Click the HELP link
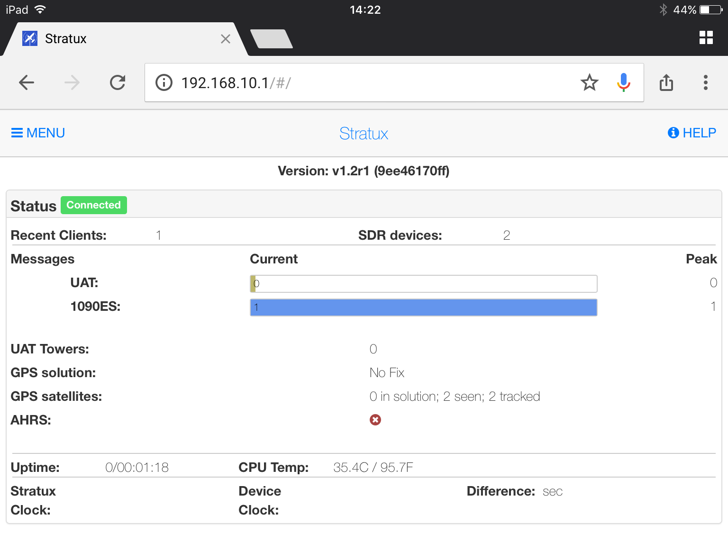 (700, 133)
